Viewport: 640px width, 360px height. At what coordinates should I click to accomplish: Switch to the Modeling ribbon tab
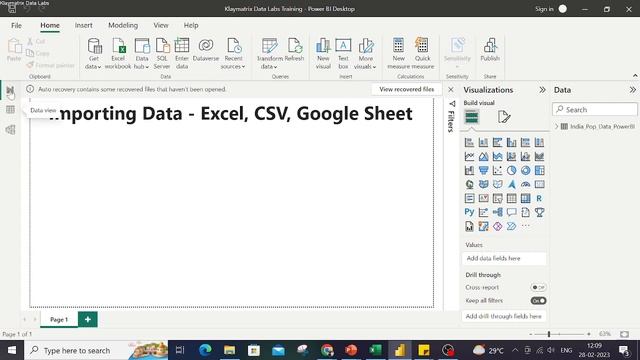click(x=123, y=25)
